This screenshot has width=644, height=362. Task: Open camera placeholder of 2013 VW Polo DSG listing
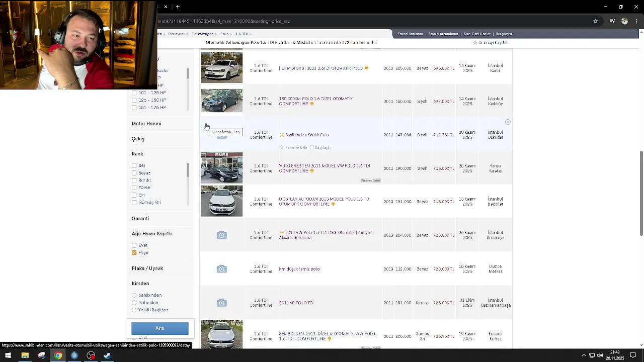tap(221, 235)
